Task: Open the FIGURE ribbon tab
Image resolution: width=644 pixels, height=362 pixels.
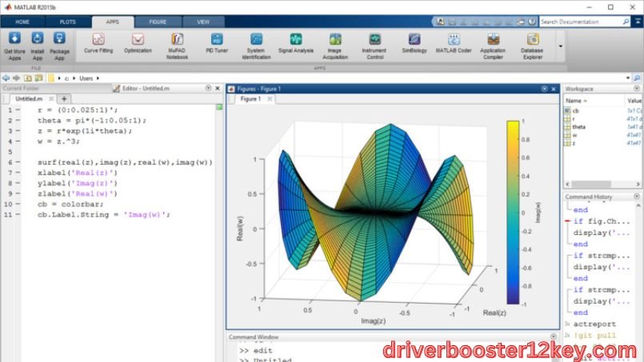Action: (158, 22)
